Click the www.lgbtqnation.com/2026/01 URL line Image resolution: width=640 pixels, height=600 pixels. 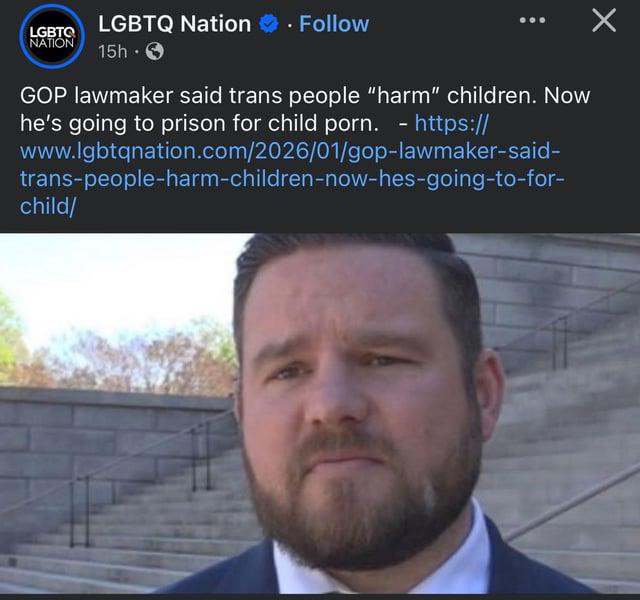(x=290, y=151)
